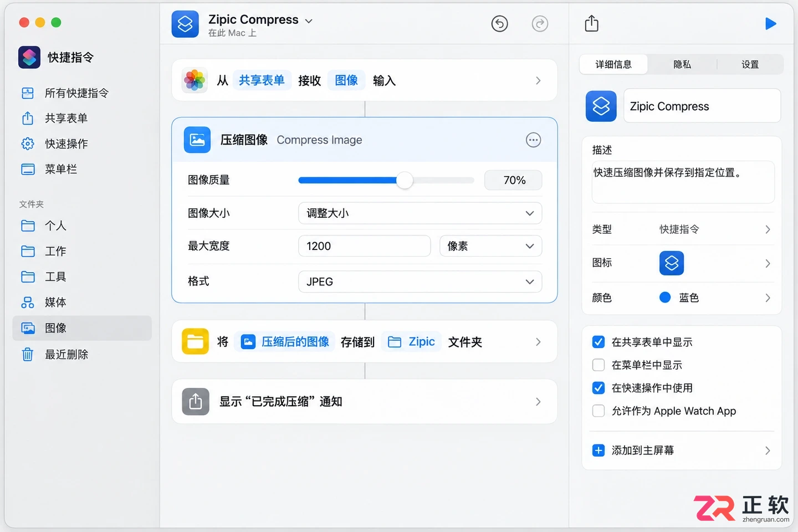Viewport: 798px width, 532px height.
Task: Click the 70% quality value field
Action: point(514,180)
